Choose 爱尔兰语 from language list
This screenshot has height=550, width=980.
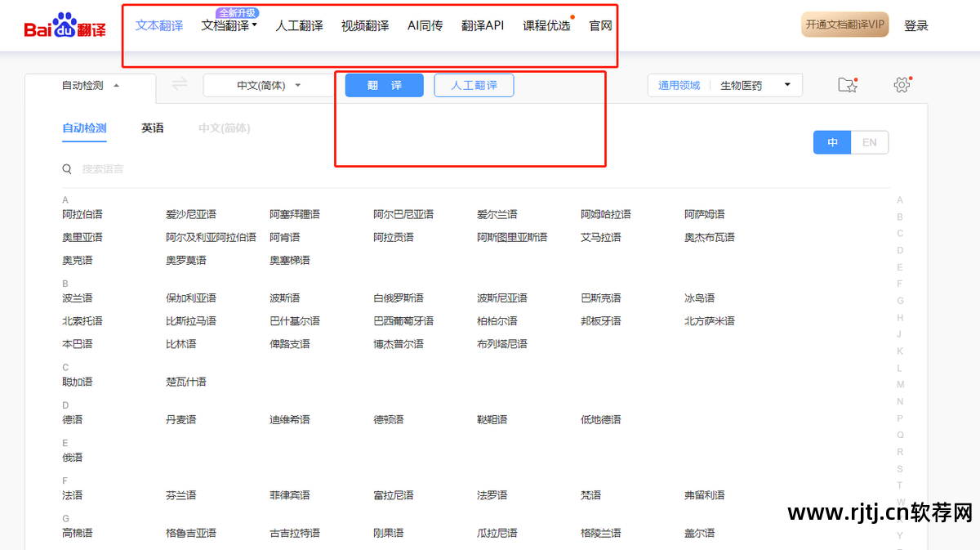497,214
